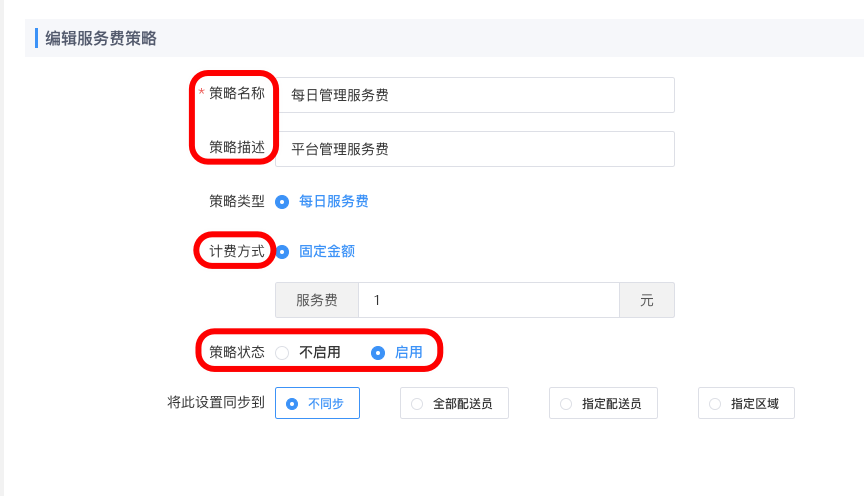This screenshot has height=496, width=864.
Task: Click the 策略名称 text input field
Action: (475, 95)
